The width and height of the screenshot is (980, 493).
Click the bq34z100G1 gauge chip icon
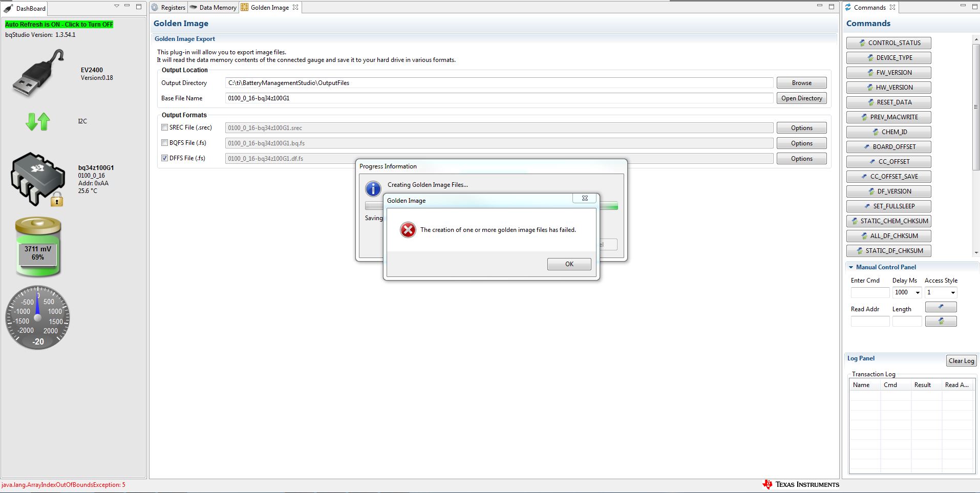point(38,179)
